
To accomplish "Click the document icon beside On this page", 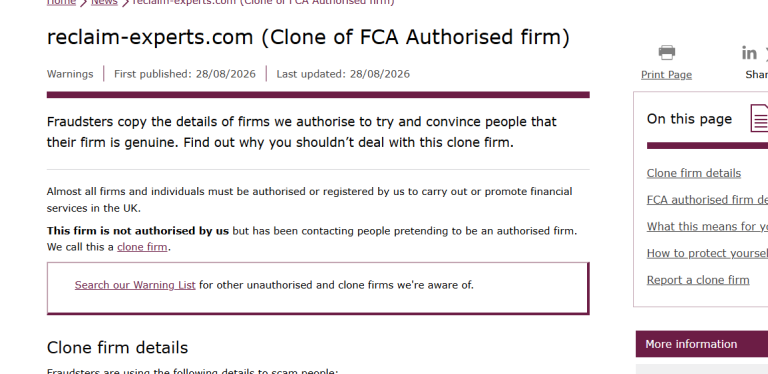I will [x=759, y=117].
